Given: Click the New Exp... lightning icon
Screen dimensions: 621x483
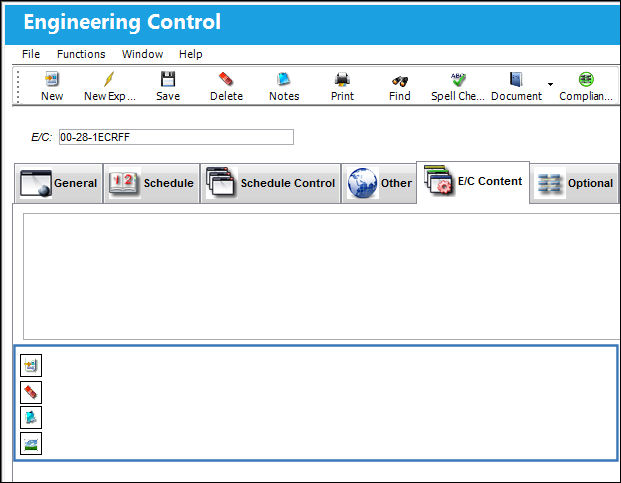Looking at the screenshot, I should click(109, 79).
